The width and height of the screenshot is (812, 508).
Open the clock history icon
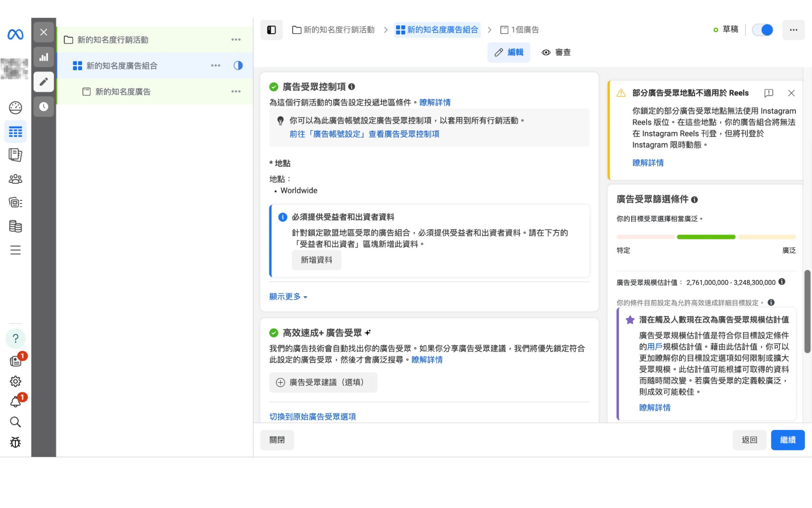point(43,106)
